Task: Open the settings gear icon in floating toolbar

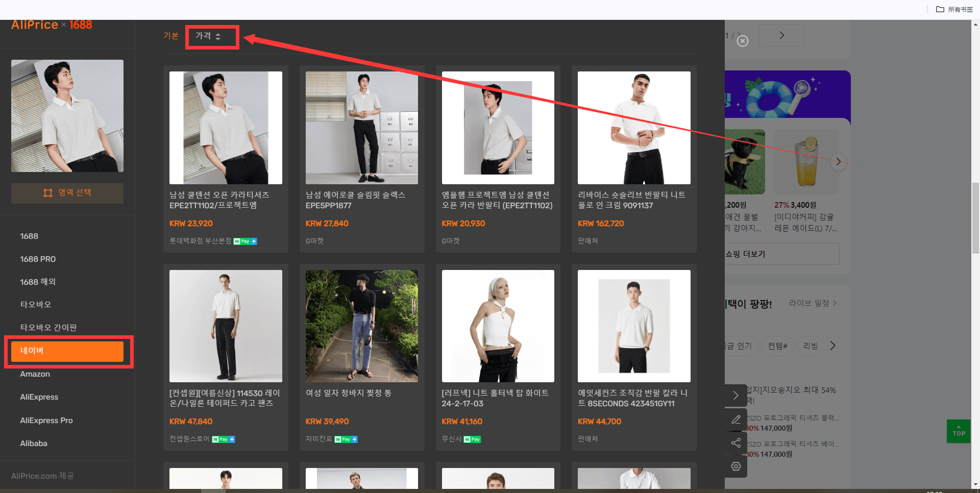Action: 736,466
